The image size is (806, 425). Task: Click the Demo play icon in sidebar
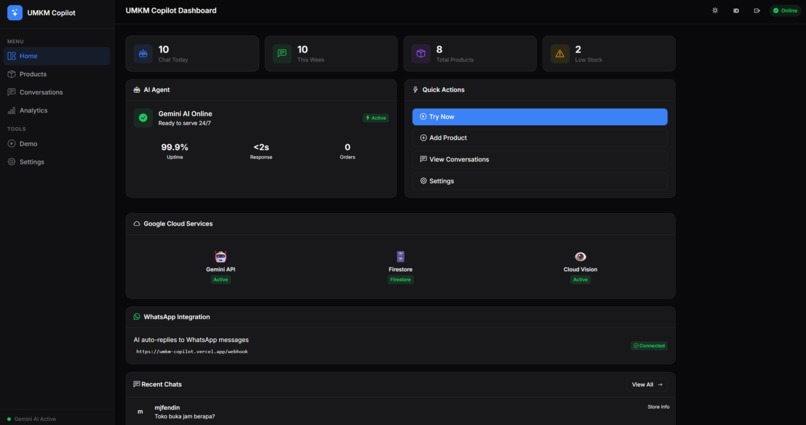click(11, 143)
